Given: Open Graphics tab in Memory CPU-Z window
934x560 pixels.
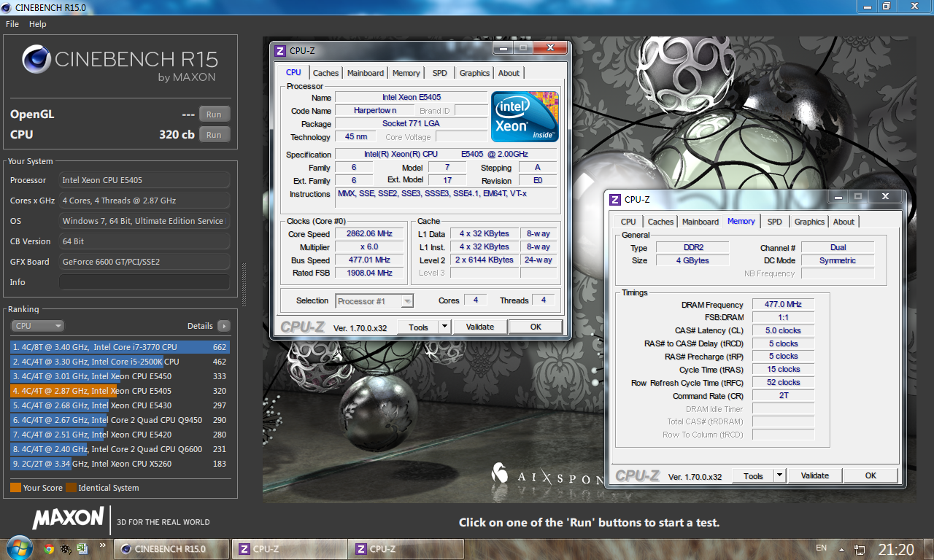Looking at the screenshot, I should click(x=809, y=222).
